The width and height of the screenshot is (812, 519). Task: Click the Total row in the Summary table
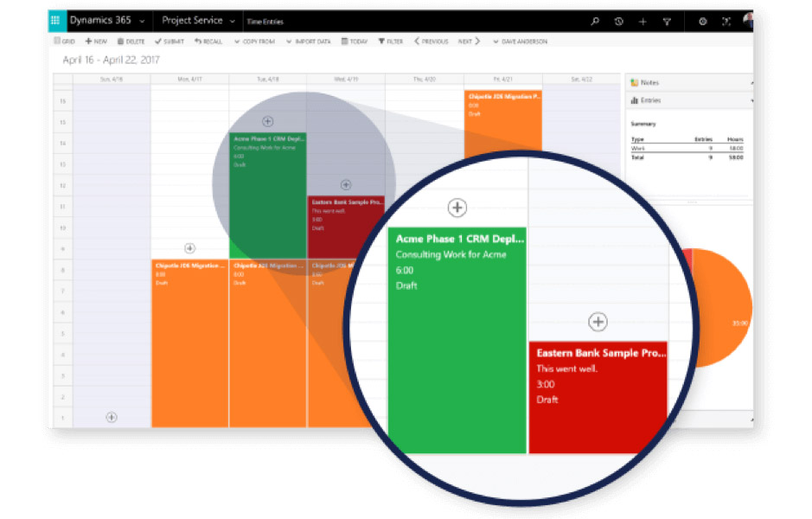(687, 157)
